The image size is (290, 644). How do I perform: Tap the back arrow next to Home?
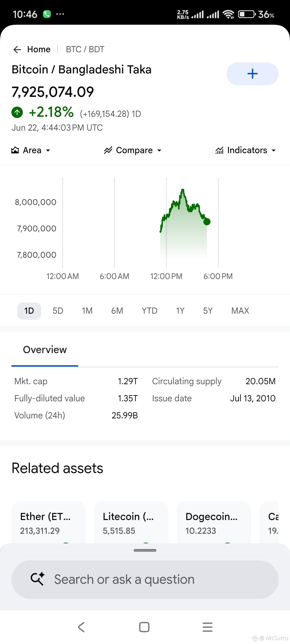coord(17,49)
